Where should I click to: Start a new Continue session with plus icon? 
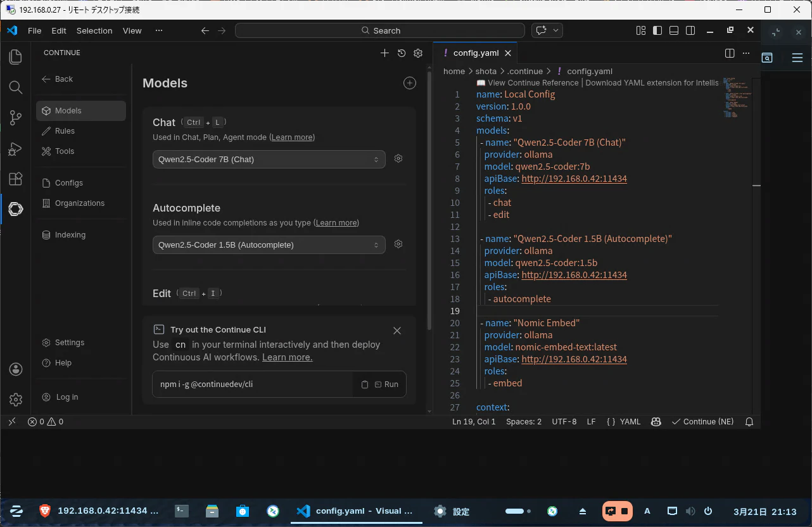(384, 53)
